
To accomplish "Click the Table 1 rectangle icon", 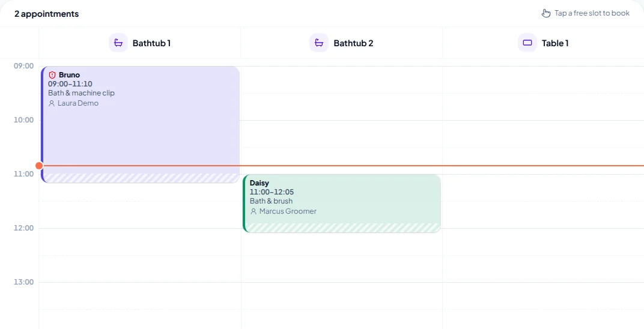I will click(527, 43).
